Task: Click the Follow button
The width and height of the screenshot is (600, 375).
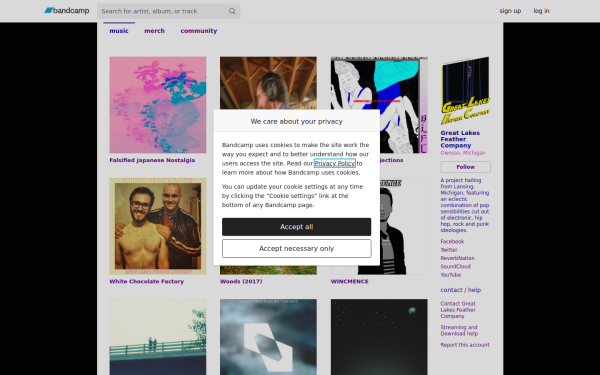Action: coord(465,167)
